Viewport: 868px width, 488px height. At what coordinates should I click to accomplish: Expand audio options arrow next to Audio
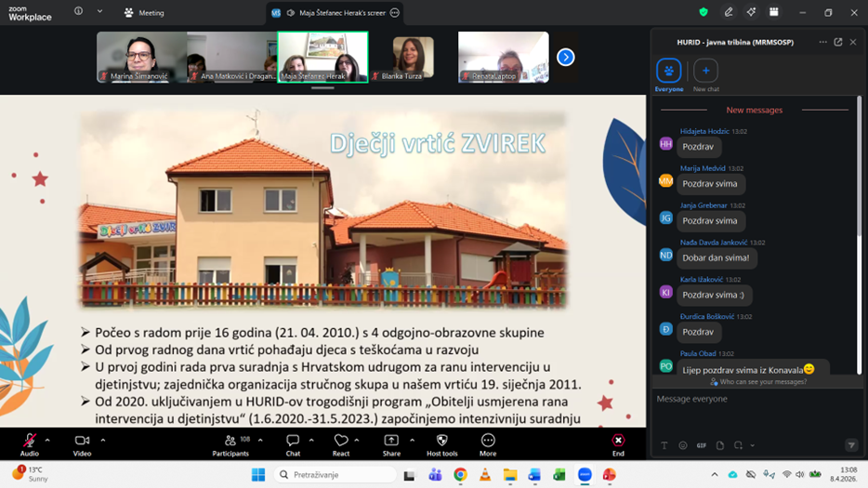point(47,441)
